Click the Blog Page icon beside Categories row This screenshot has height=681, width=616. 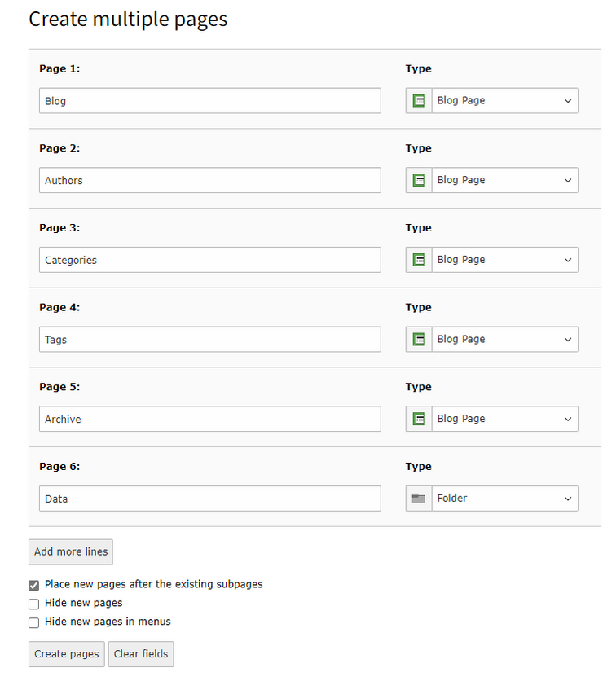coord(418,260)
